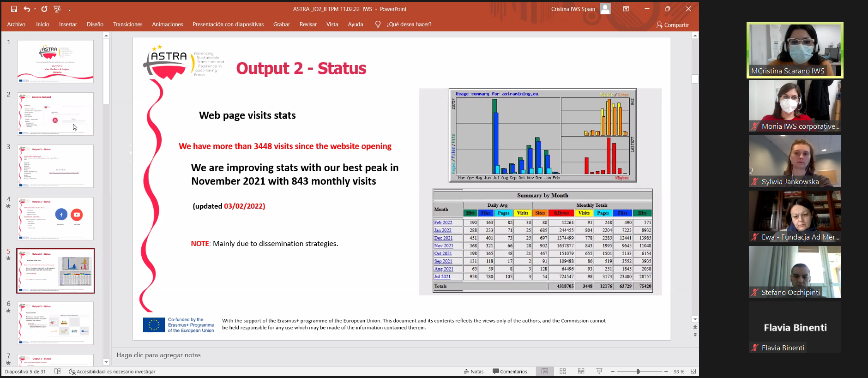The image size is (868, 378).
Task: Adjust the zoom slider handle
Action: coord(638,372)
